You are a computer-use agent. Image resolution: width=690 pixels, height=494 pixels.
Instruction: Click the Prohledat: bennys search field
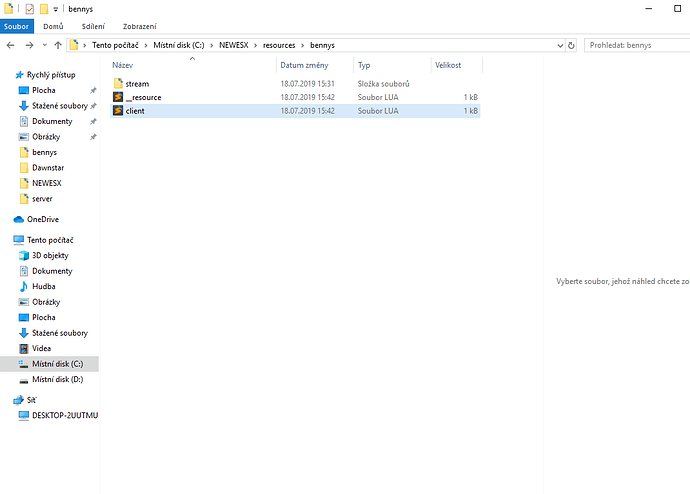click(635, 45)
